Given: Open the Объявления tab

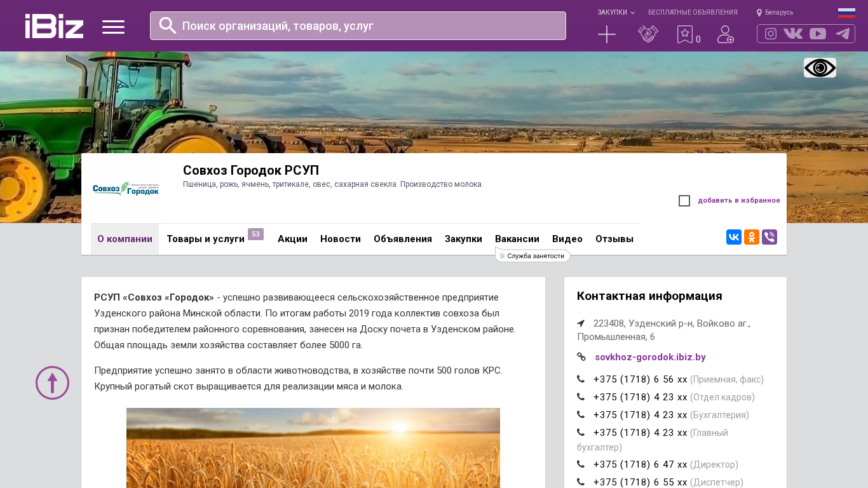Looking at the screenshot, I should tap(403, 239).
